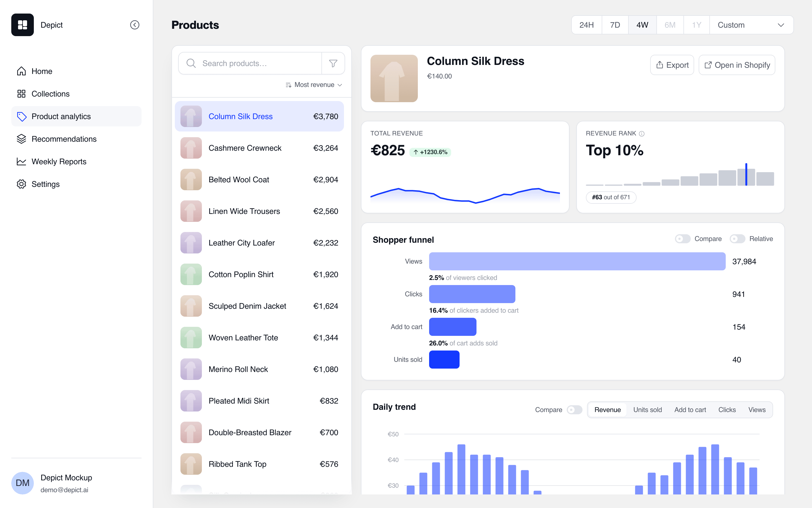Select Pleated Midi Skirt in the product list
The image size is (812, 508).
(259, 401)
